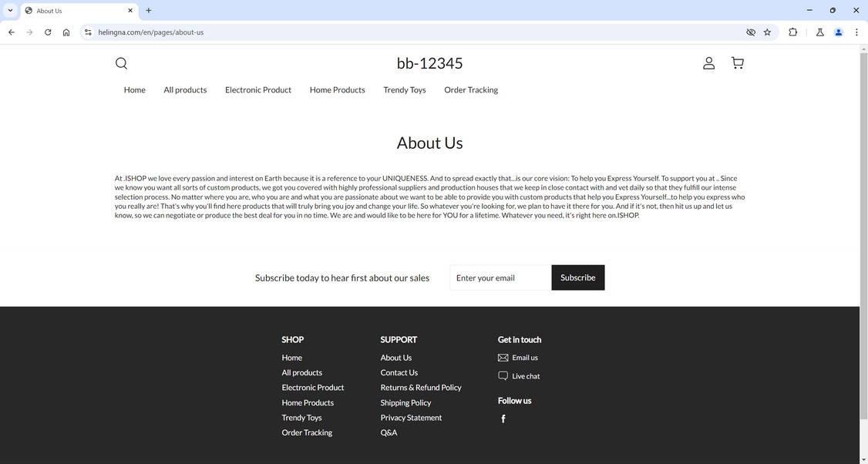Open footer Order Tracking link

tap(307, 432)
